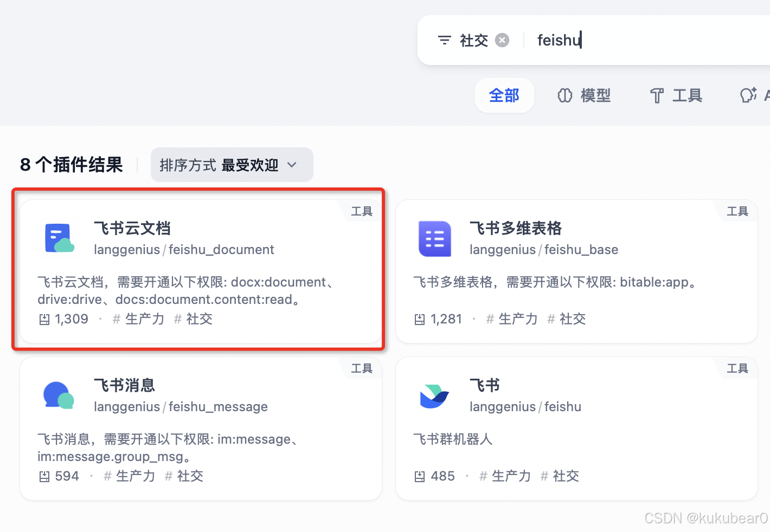Switch to the 模型 tab
770x532 pixels.
pos(584,95)
